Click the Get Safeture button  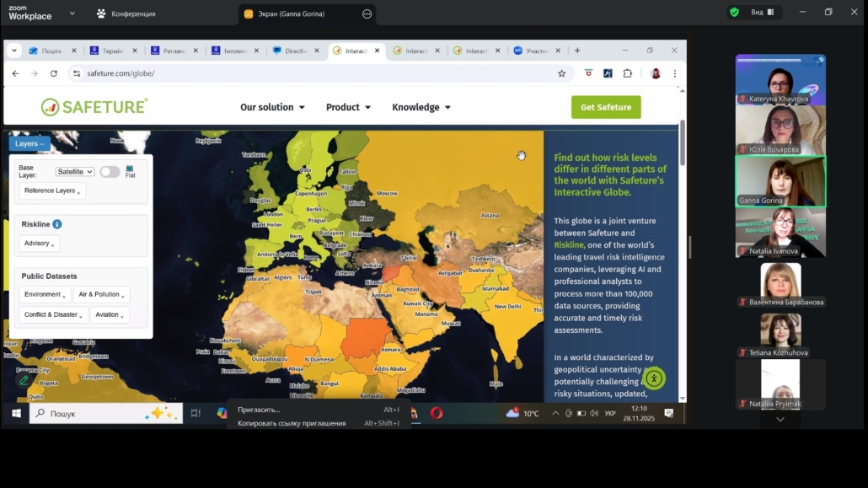[x=606, y=107]
